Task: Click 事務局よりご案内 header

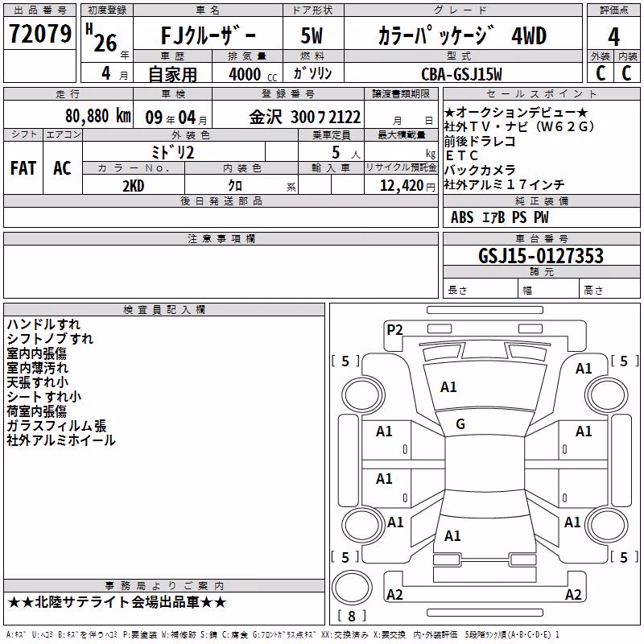Action: click(x=164, y=586)
